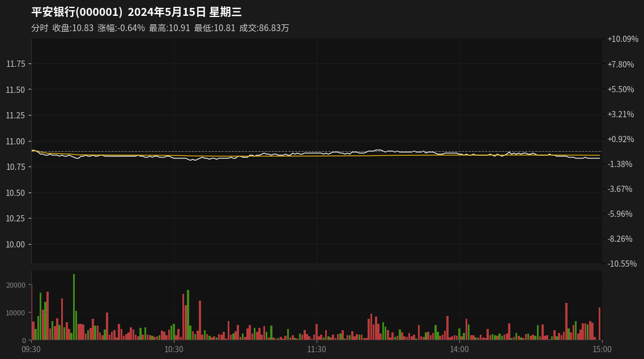The image size is (644, 359).
Task: Click the 10.75 price axis label
Action: point(16,167)
